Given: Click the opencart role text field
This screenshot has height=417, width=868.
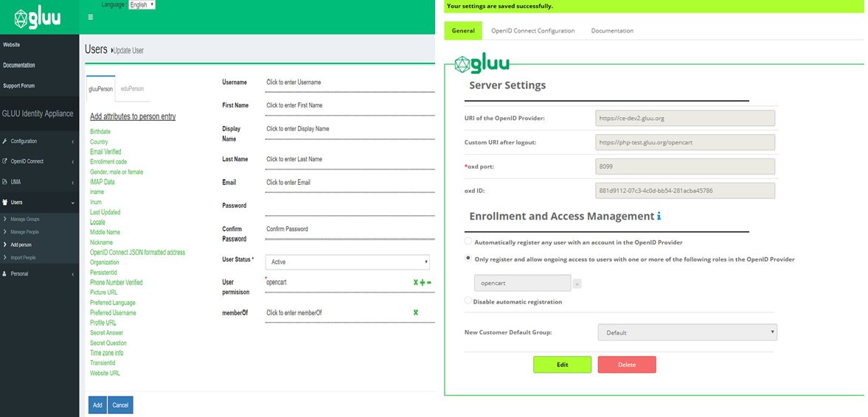Looking at the screenshot, I should [523, 283].
